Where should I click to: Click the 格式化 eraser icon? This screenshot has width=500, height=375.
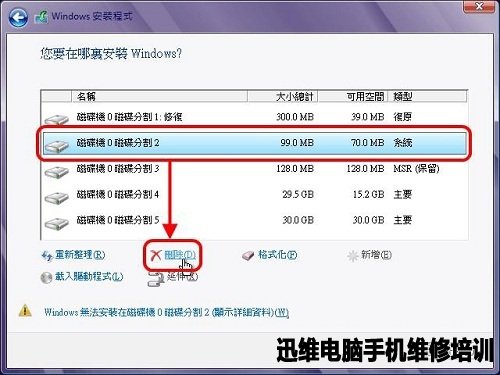[x=248, y=256]
